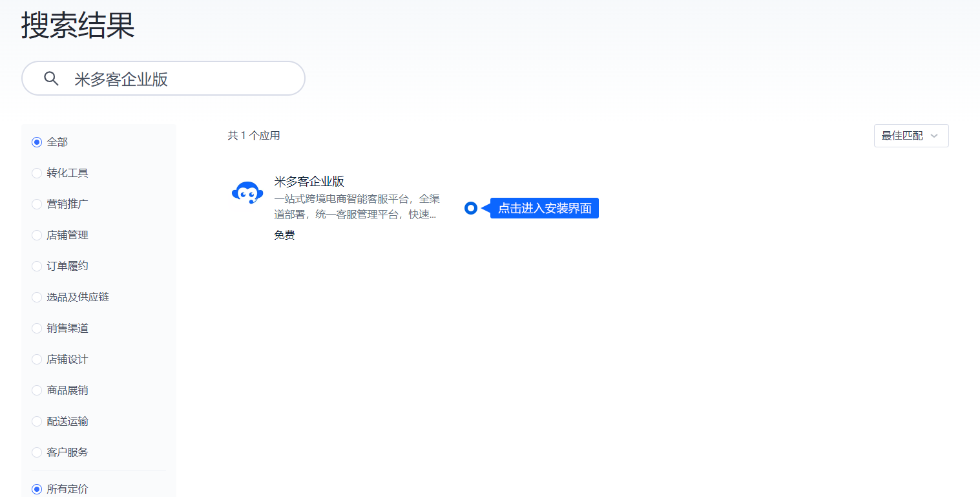Image resolution: width=980 pixels, height=497 pixels.
Task: Click the chevron arrow in sort dropdown
Action: click(934, 136)
